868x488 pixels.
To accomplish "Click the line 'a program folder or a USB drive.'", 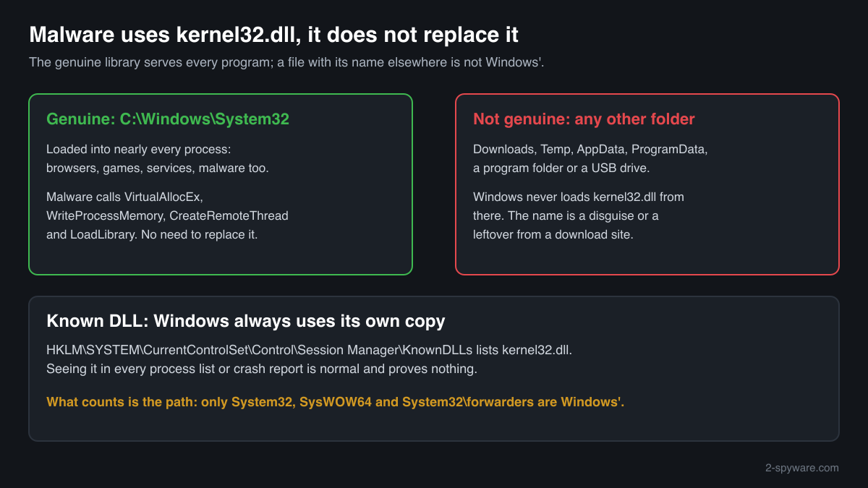I will pyautogui.click(x=562, y=168).
